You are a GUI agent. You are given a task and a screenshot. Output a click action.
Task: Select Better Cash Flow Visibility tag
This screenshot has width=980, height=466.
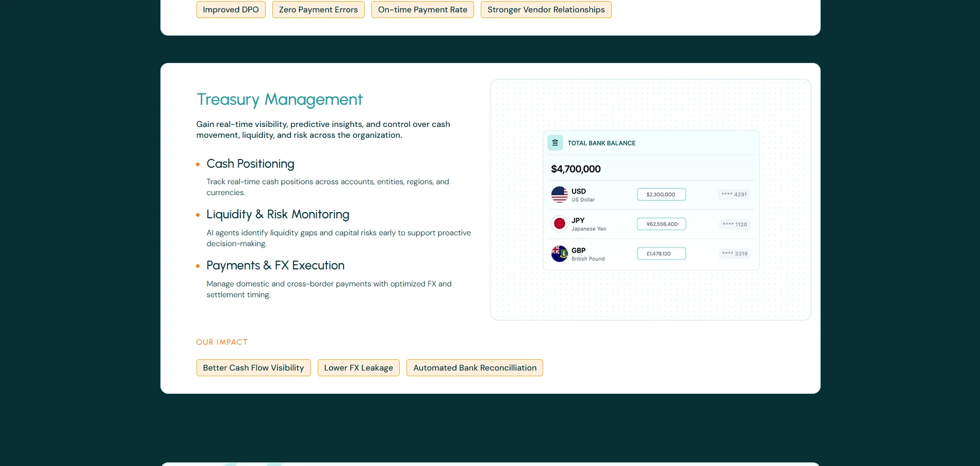tap(254, 368)
